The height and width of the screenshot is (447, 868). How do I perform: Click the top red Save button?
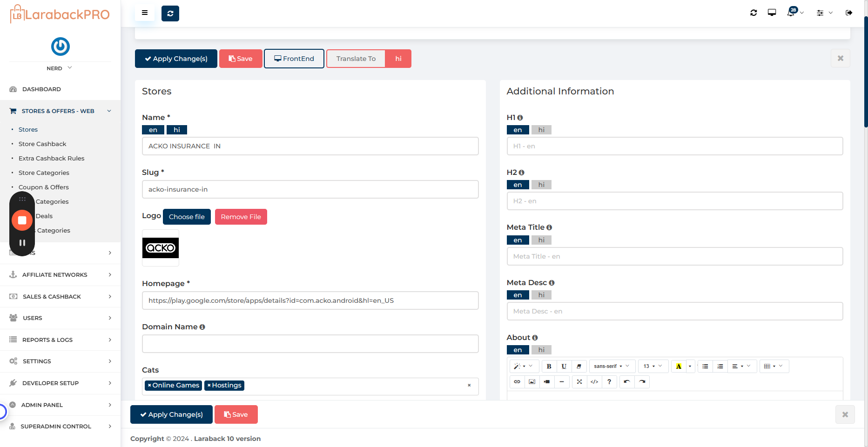click(x=241, y=59)
